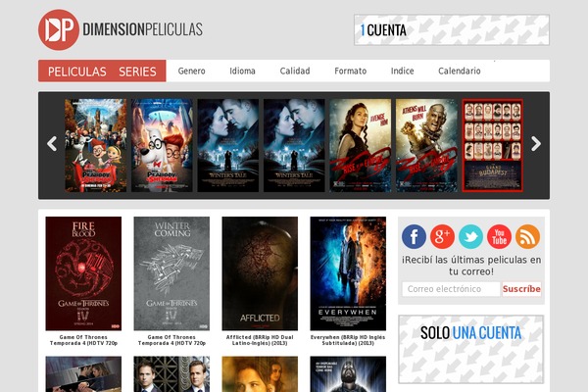Open the Google Plus social icon

click(x=442, y=237)
